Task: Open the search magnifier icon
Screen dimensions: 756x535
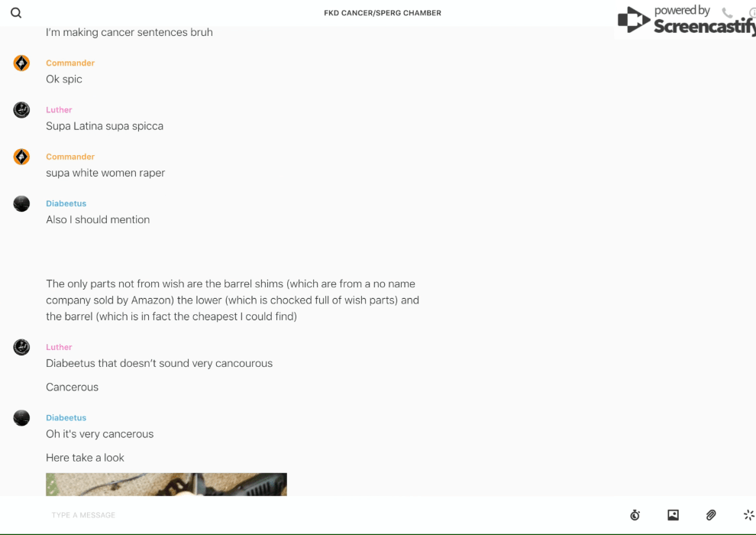Action: 16,13
